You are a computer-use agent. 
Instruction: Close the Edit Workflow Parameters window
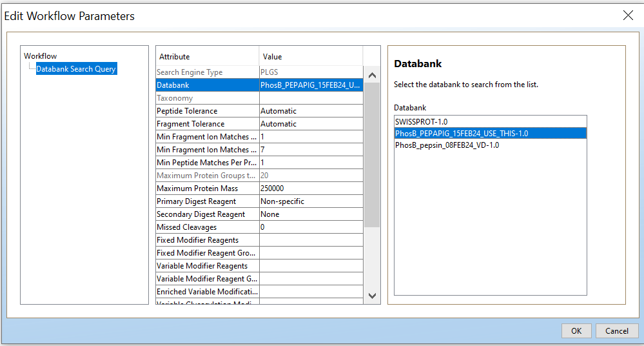coord(627,15)
